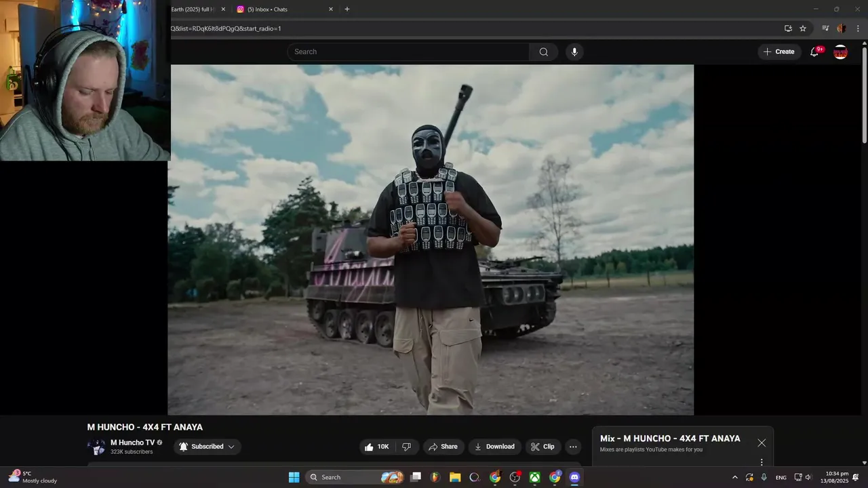The height and width of the screenshot is (488, 868).
Task: Switch to the Instagram Inbox Chats tab
Action: coord(284,9)
